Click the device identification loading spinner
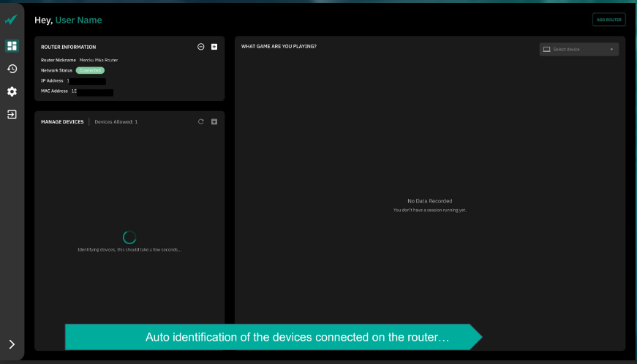The image size is (637, 364). click(x=129, y=237)
